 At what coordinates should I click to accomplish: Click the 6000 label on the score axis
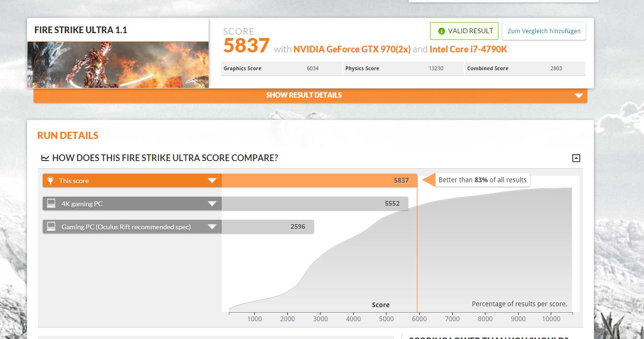point(419,319)
